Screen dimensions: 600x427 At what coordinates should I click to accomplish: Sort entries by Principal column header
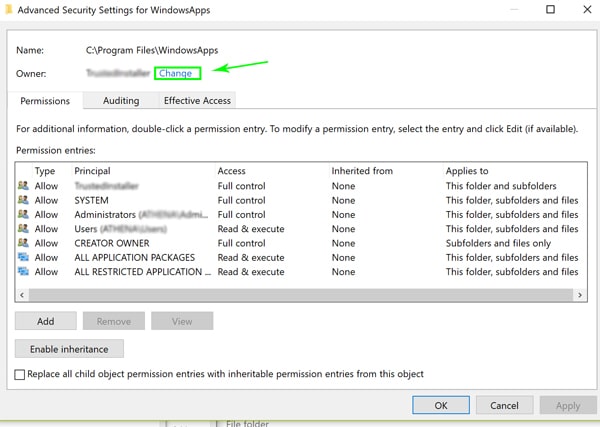click(x=93, y=171)
